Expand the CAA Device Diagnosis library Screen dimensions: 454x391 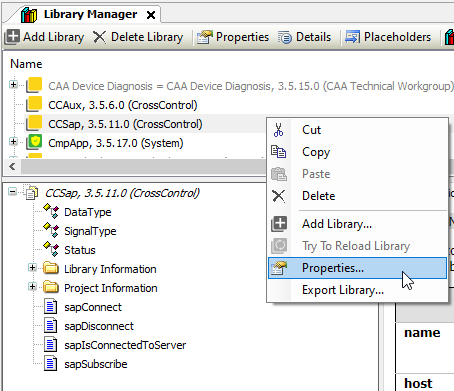tap(13, 85)
